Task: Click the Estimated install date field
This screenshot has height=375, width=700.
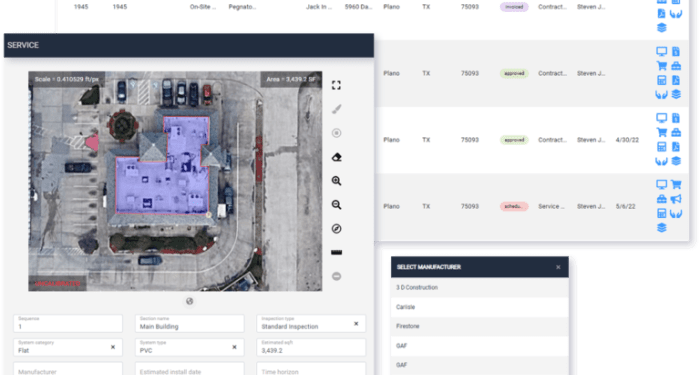Action: [190, 369]
